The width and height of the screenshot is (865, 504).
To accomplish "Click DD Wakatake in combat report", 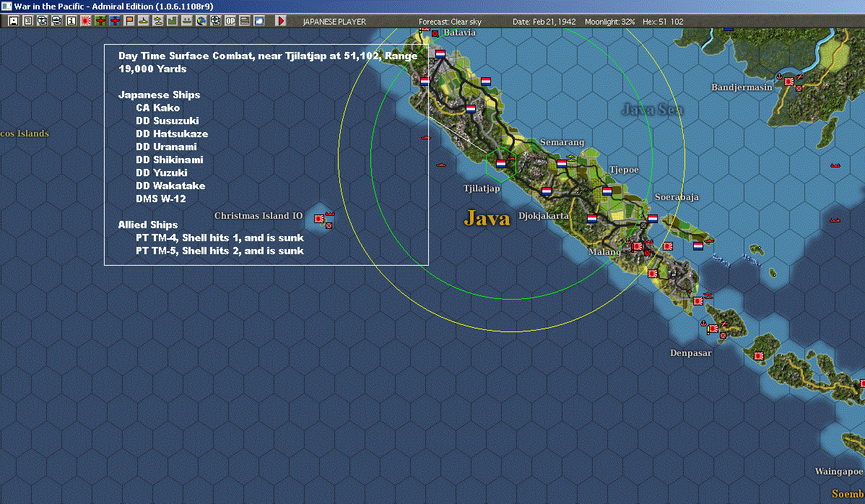I will pyautogui.click(x=170, y=186).
